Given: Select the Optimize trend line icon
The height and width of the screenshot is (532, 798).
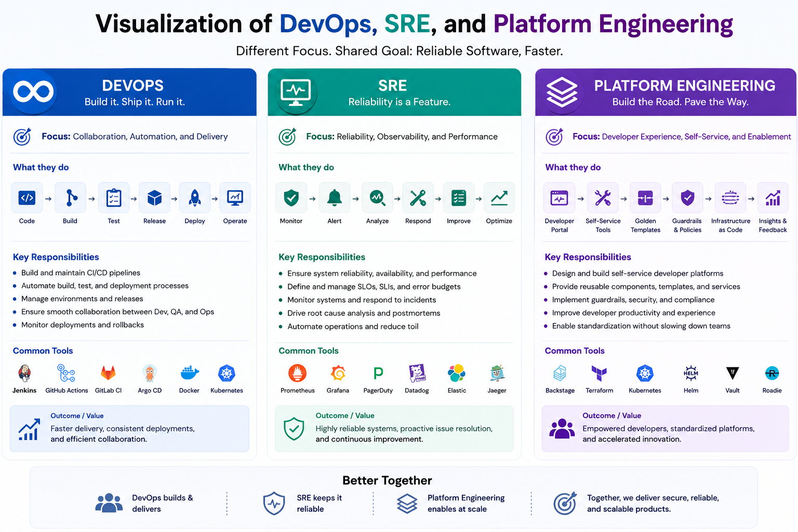Looking at the screenshot, I should pyautogui.click(x=499, y=197).
